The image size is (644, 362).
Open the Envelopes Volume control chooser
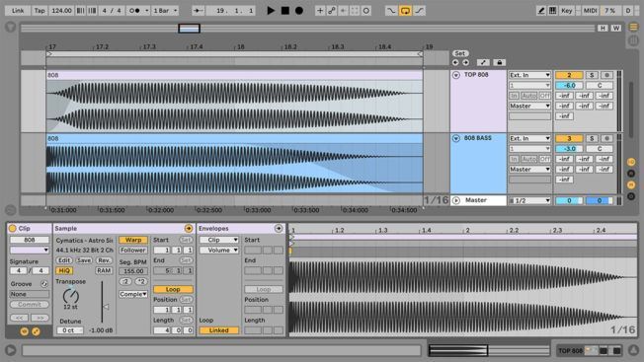tap(218, 251)
